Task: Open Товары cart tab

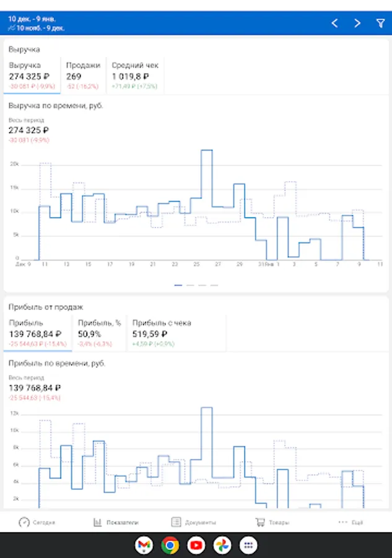Action: point(272,522)
